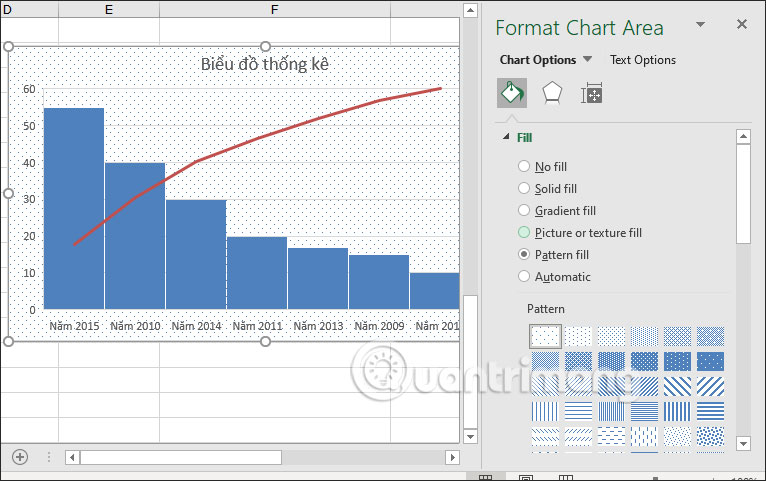Enable Gradient fill radio option
This screenshot has height=481, width=766.
coord(524,211)
